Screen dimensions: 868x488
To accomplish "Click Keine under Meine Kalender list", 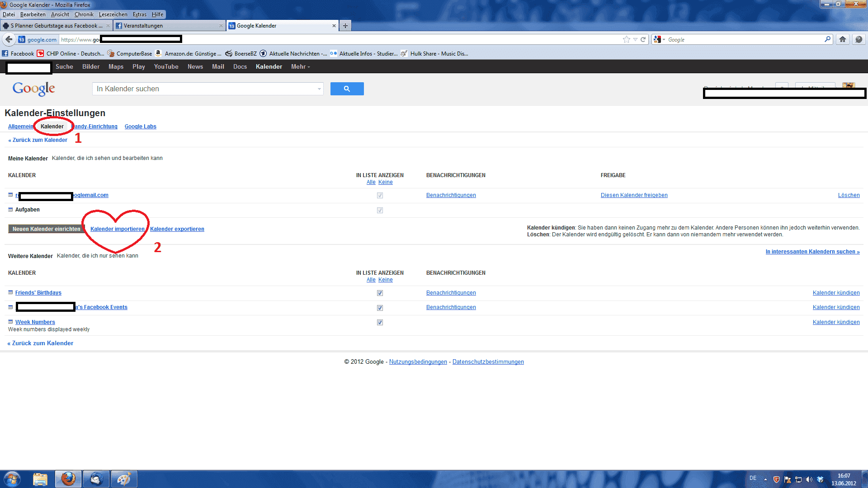I will tap(386, 182).
